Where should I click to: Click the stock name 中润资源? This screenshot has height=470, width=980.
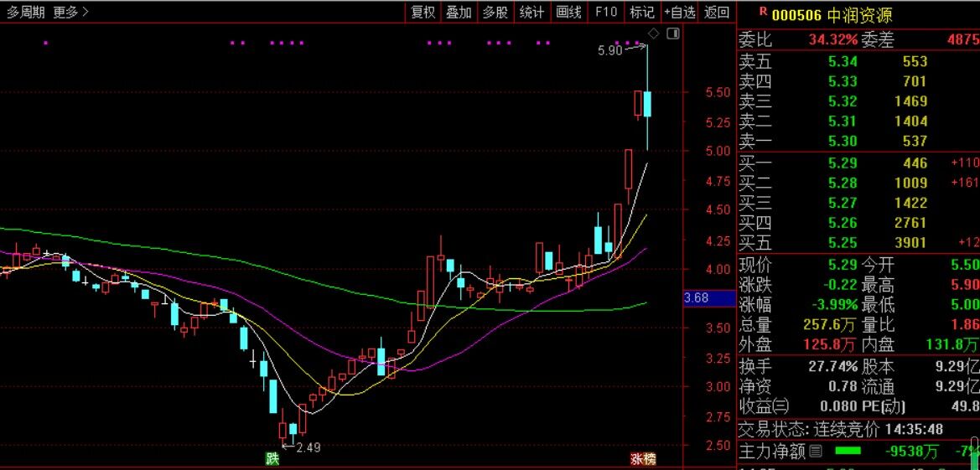coord(859,15)
